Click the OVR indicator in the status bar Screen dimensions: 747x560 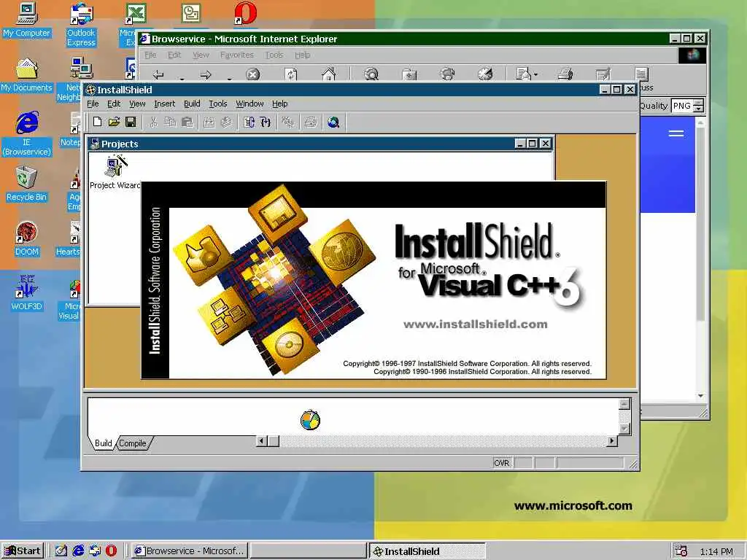pos(502,463)
